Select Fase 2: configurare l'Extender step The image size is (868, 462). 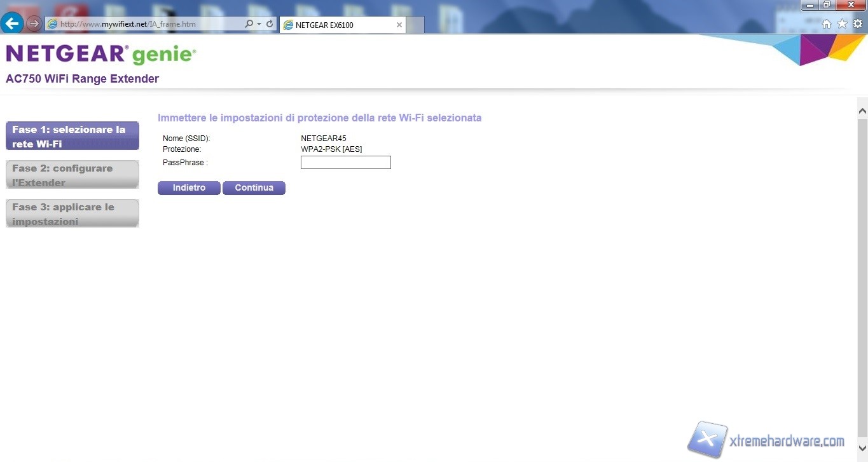[72, 175]
